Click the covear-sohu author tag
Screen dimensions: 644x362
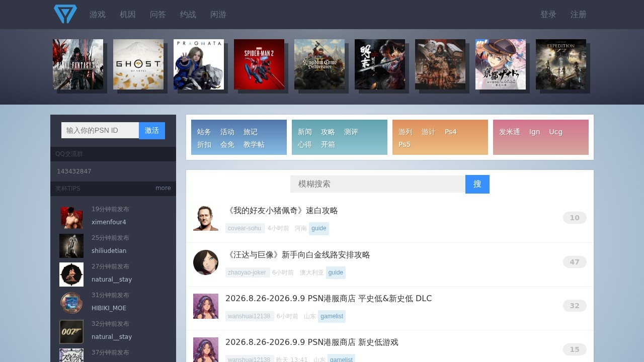[245, 228]
